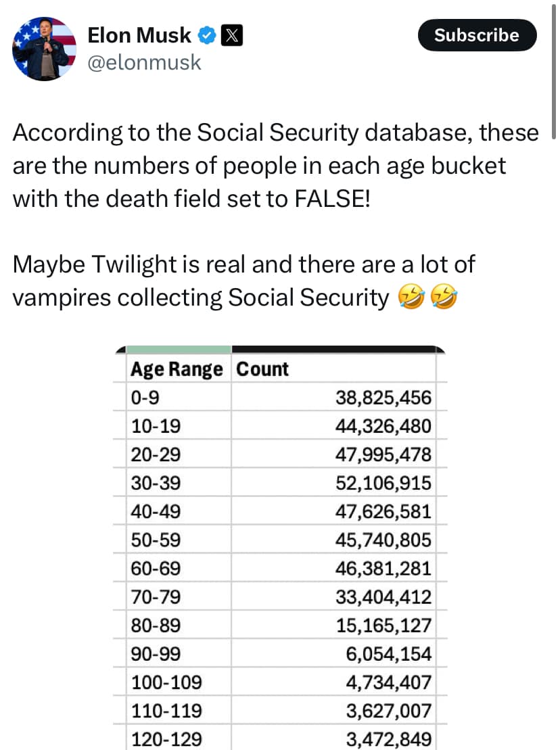Open the @elonmusk handle link

click(144, 62)
